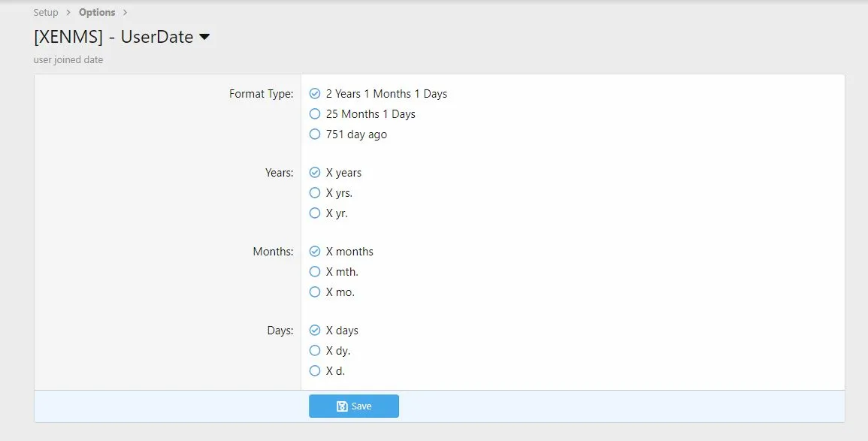868x441 pixels.
Task: Click the chevron after Setup breadcrumb
Action: 68,12
